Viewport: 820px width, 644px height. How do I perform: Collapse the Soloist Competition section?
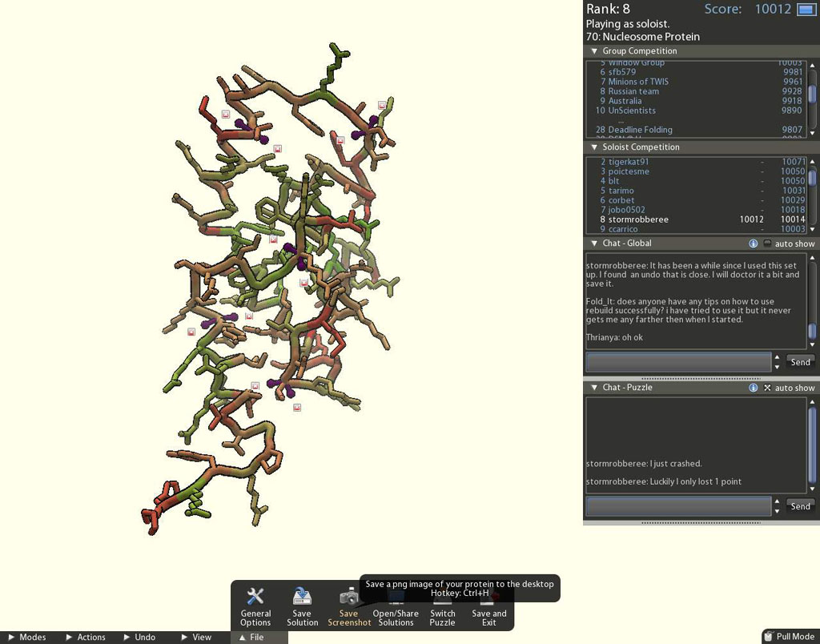pyautogui.click(x=594, y=147)
